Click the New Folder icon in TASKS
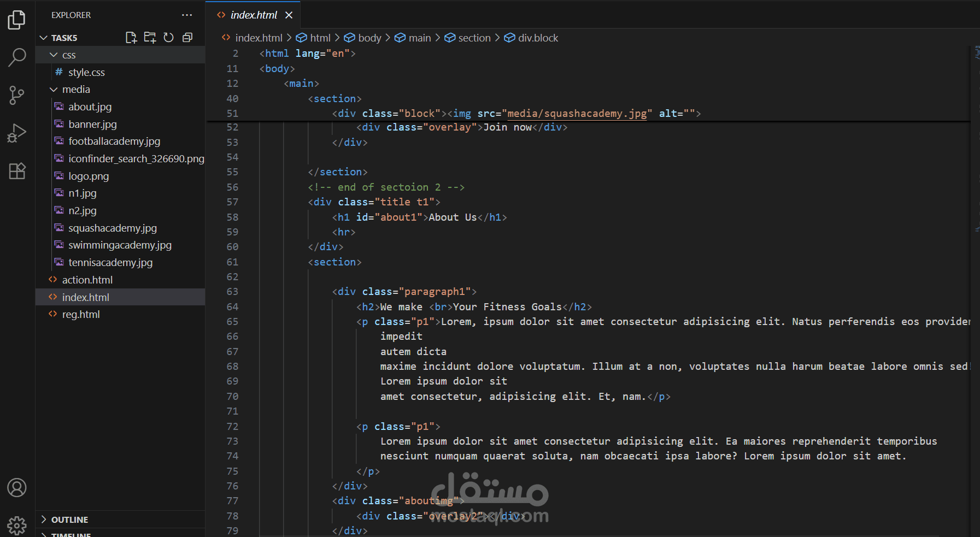The height and width of the screenshot is (537, 980). 150,38
